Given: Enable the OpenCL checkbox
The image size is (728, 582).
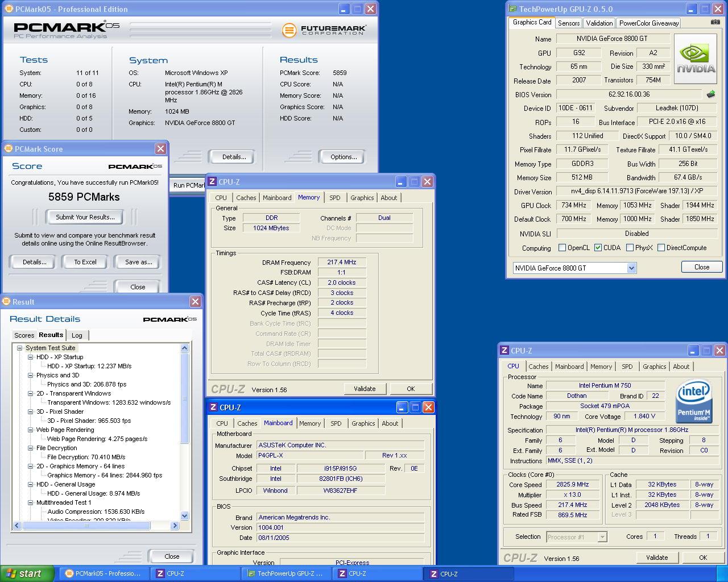Looking at the screenshot, I should (x=562, y=247).
